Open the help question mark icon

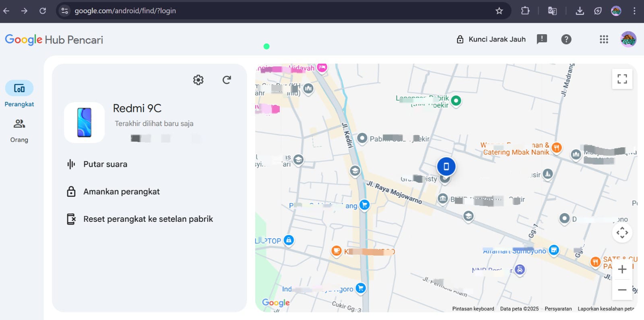coord(566,39)
